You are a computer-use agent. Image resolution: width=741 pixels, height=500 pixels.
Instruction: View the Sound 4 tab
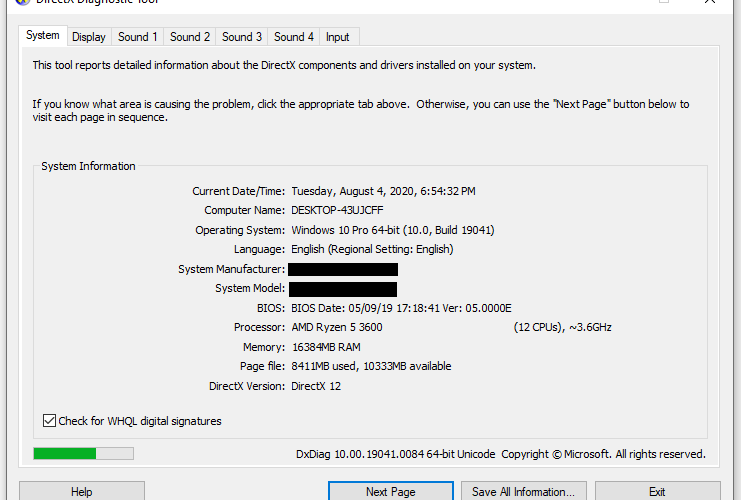pyautogui.click(x=293, y=37)
